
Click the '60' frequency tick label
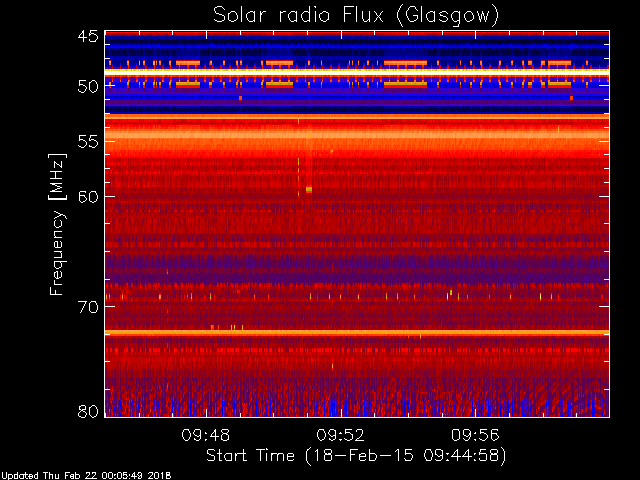tap(88, 197)
